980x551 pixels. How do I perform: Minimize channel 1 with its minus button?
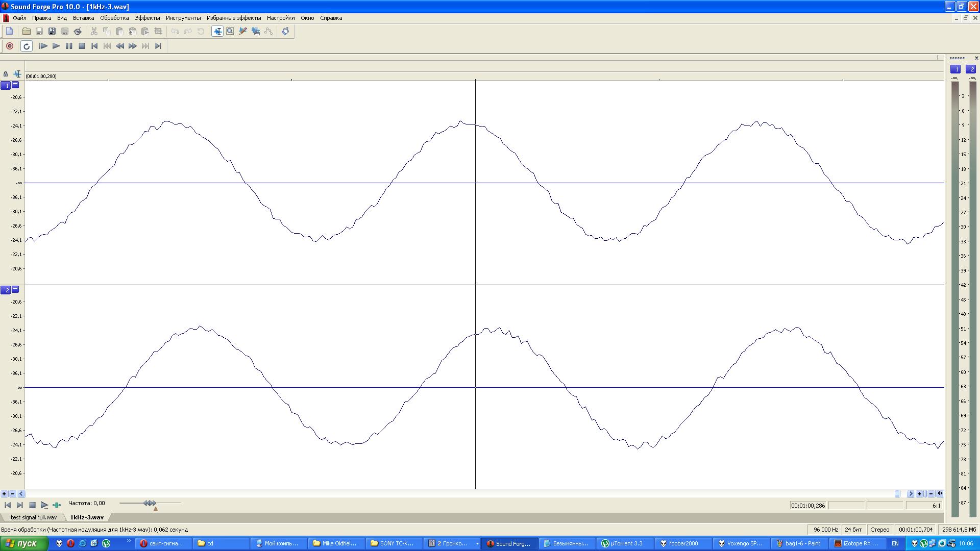tap(15, 85)
